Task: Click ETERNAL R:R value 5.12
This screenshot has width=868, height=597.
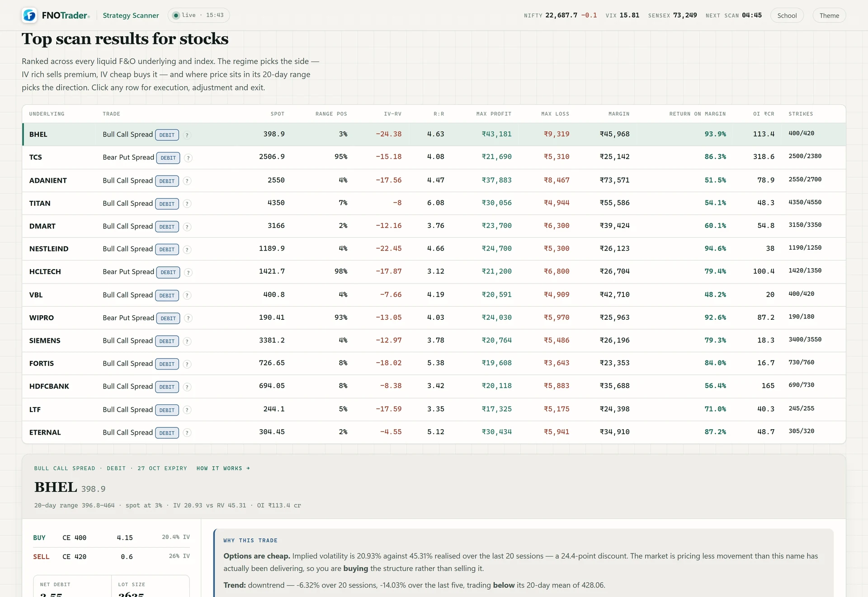Action: [435, 432]
